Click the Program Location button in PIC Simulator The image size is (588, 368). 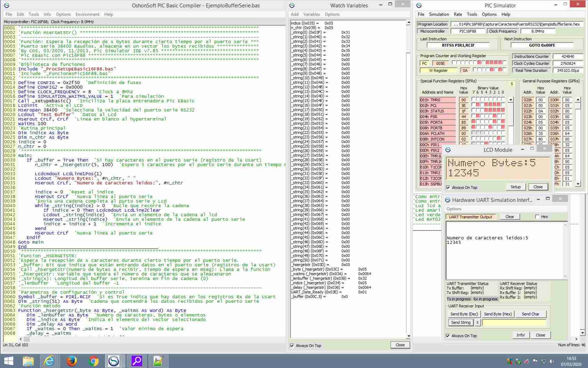click(x=433, y=24)
